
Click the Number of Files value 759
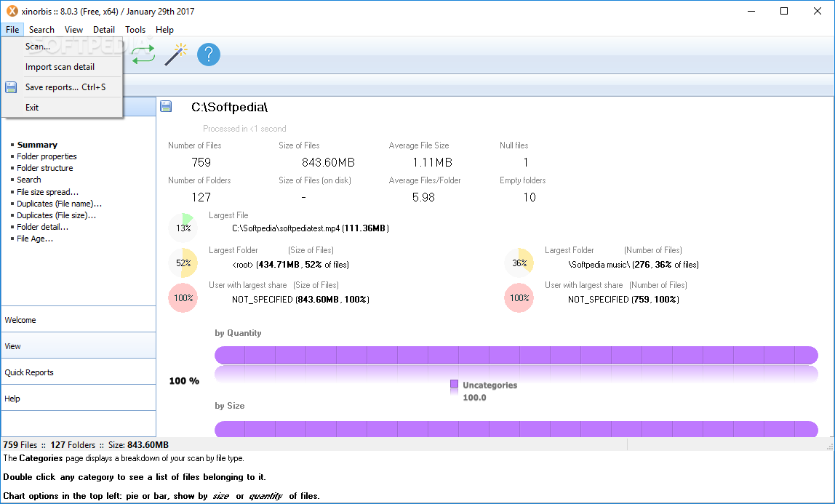click(201, 162)
